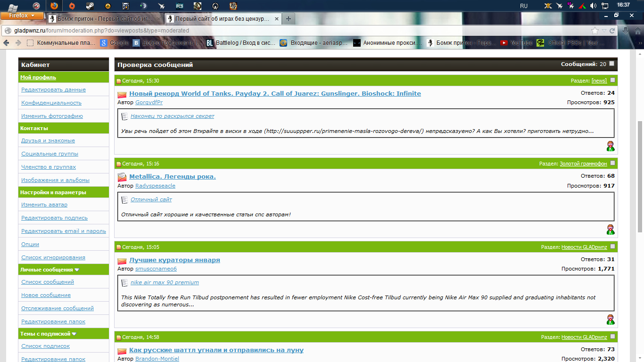Select the checkbox for the 15:05 Новости GLADpwnz post

[x=613, y=247]
